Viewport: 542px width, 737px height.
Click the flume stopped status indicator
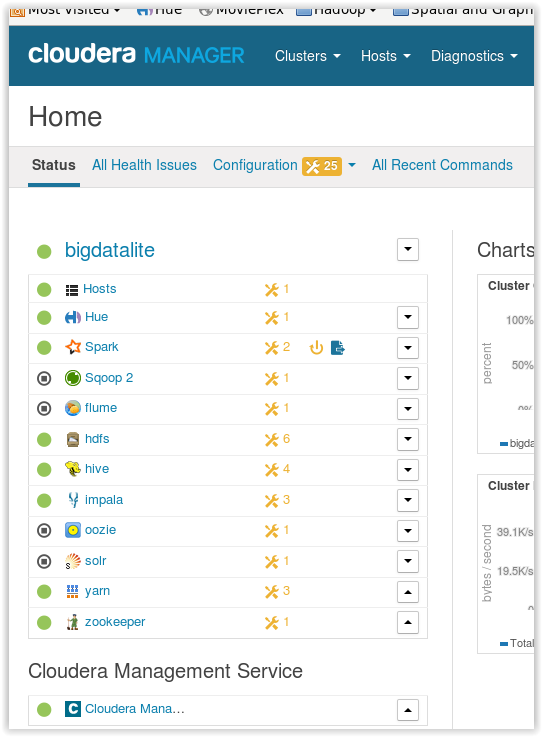pos(44,408)
